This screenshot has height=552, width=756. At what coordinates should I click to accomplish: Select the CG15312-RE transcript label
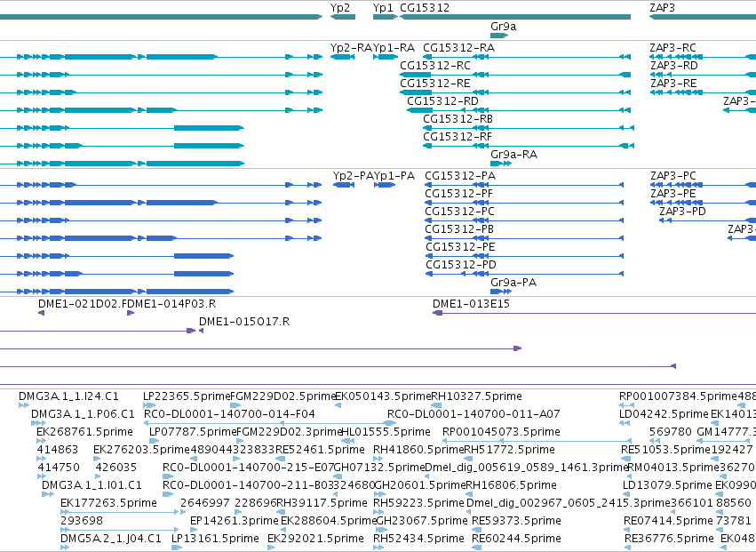coord(435,84)
